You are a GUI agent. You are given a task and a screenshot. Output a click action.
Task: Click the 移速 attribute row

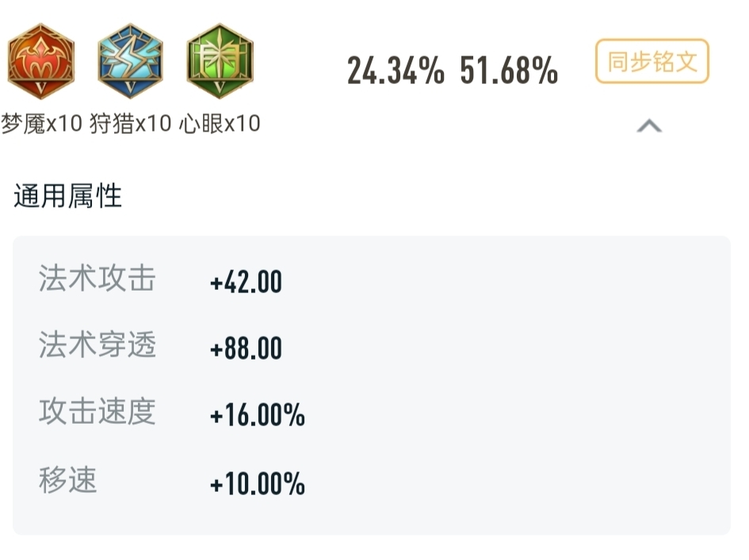[x=371, y=482]
